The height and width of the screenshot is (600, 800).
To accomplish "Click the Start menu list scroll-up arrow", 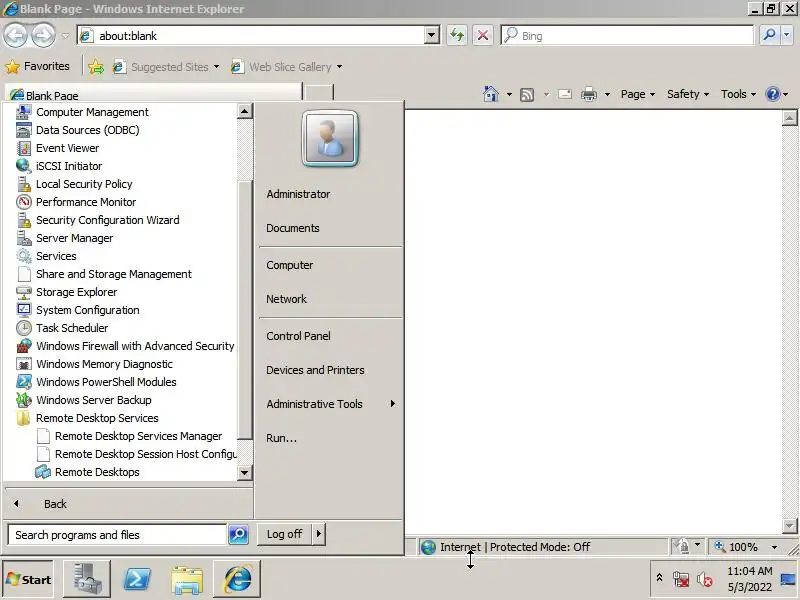I will 244,111.
